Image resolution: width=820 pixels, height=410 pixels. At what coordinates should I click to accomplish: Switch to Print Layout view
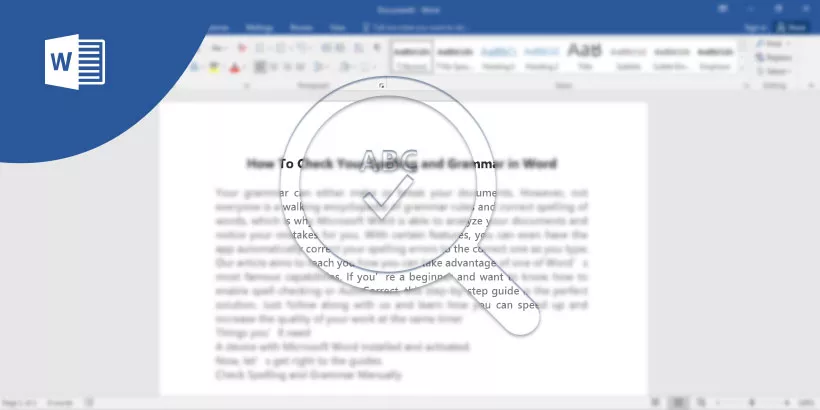click(678, 403)
